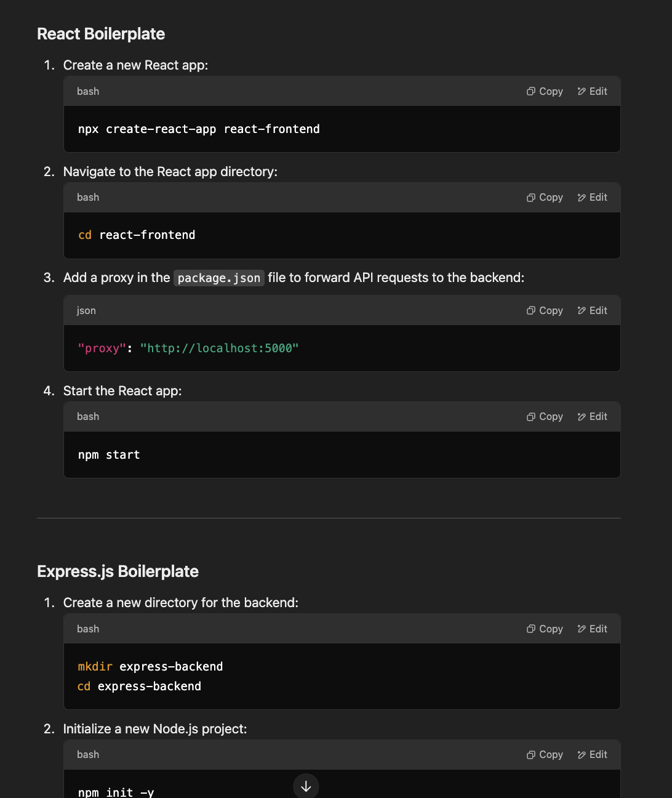Edit the npx create-react-app code block
The width and height of the screenshot is (672, 798).
(592, 91)
